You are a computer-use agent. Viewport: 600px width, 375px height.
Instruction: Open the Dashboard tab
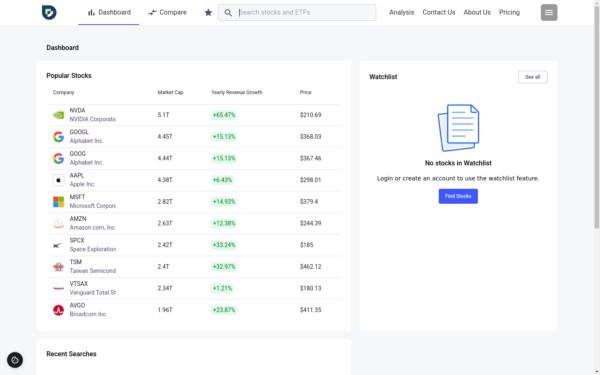coord(109,12)
